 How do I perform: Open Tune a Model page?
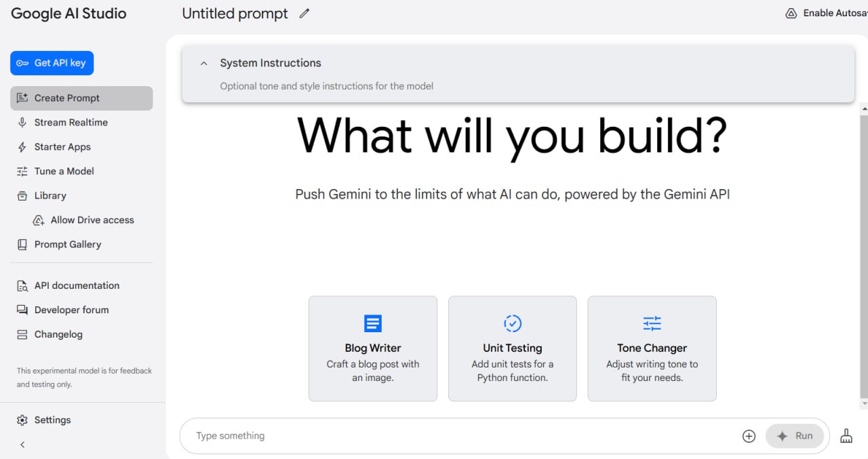click(x=64, y=172)
